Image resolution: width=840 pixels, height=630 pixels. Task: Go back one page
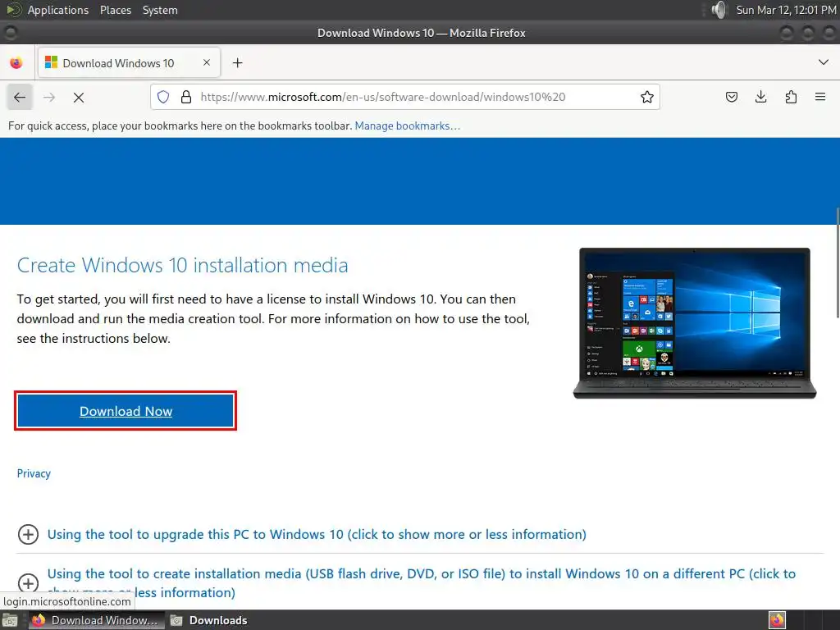[20, 97]
